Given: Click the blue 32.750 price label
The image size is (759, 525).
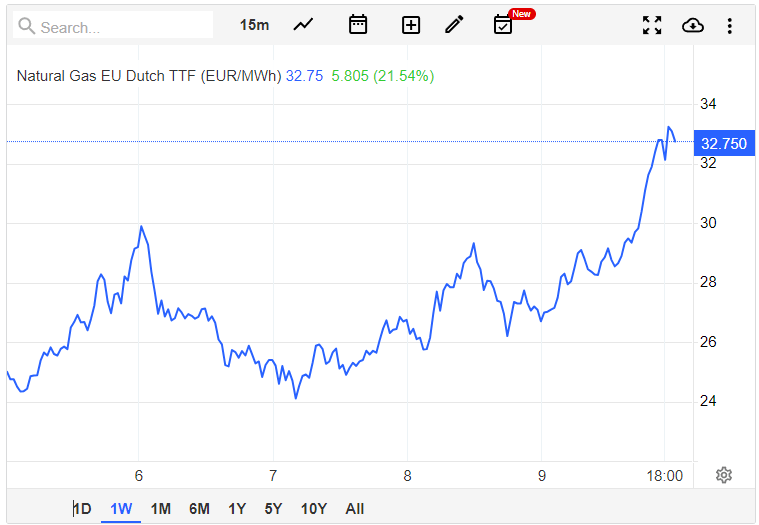Looking at the screenshot, I should pyautogui.click(x=724, y=143).
